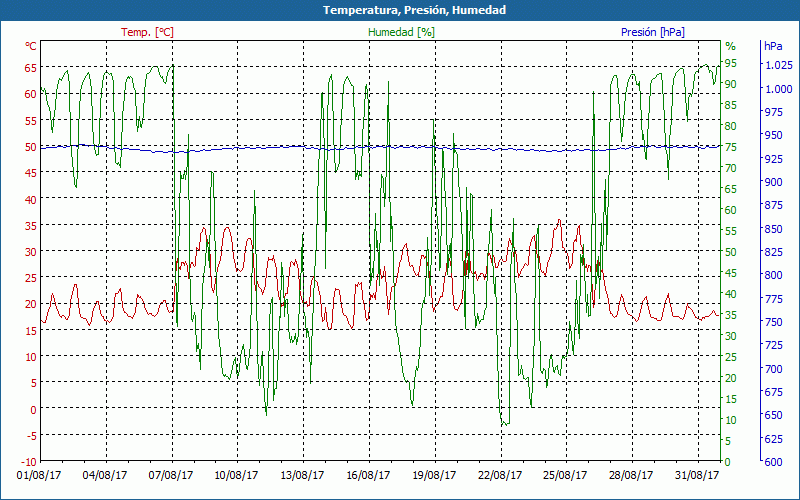Click the green humidity axis value 95
800x500 pixels.
(x=731, y=63)
